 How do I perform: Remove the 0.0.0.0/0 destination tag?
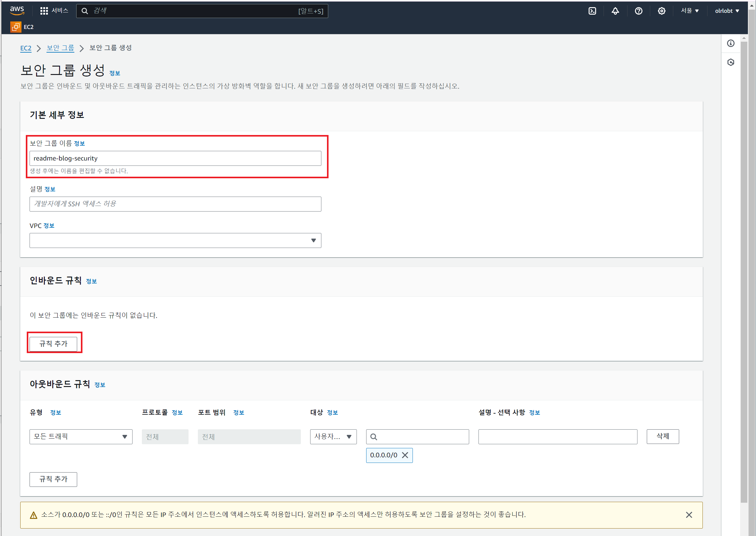tap(405, 455)
